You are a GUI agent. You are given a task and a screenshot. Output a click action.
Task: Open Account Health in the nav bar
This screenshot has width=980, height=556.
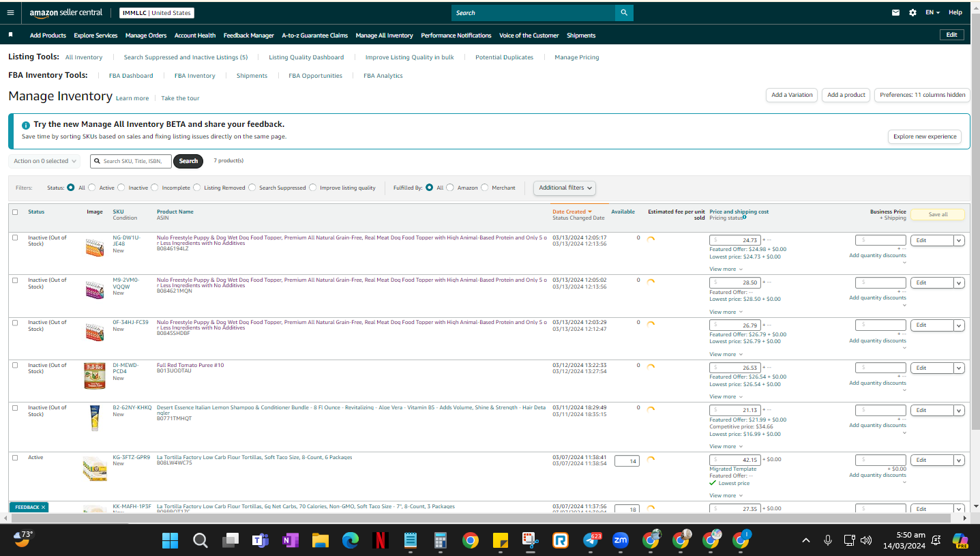tap(195, 35)
